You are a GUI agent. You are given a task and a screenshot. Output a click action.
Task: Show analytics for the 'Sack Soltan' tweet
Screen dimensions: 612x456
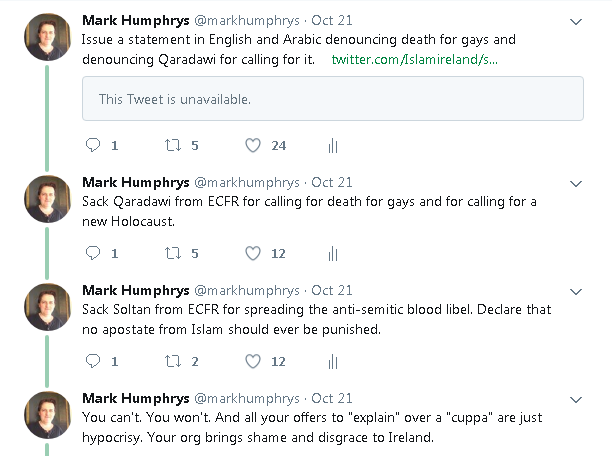coord(333,362)
